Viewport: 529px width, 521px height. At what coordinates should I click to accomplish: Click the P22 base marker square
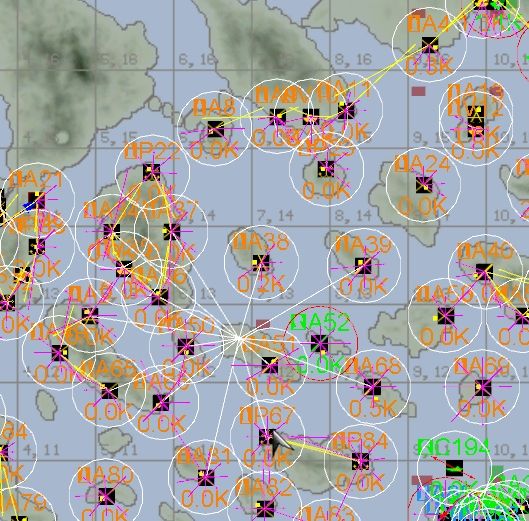point(151,171)
